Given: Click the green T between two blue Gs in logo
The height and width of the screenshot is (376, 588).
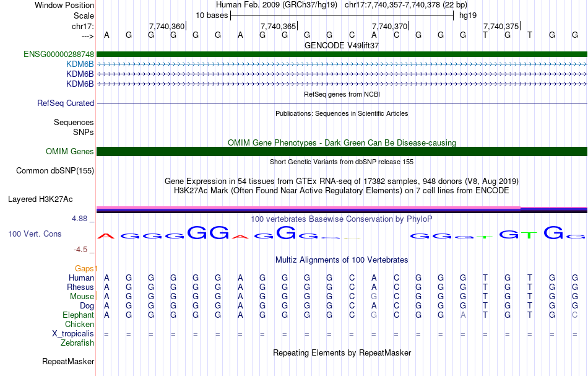Looking at the screenshot, I should [x=529, y=235].
